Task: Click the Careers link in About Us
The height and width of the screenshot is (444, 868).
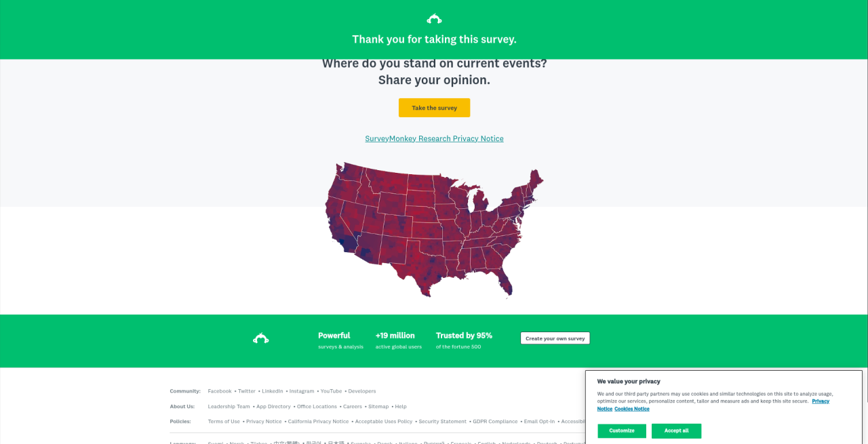Action: pos(353,407)
